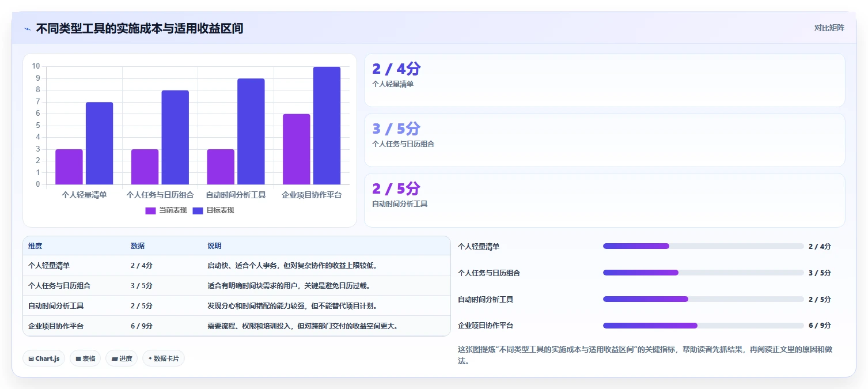Click the 自动时间分析工具 progress bar
The width and height of the screenshot is (868, 389).
[x=703, y=299]
